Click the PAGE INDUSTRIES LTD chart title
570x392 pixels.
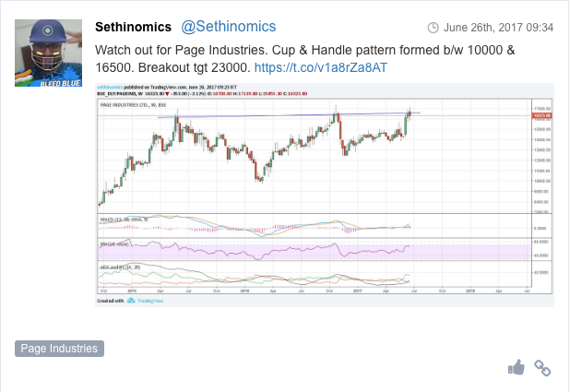133,105
